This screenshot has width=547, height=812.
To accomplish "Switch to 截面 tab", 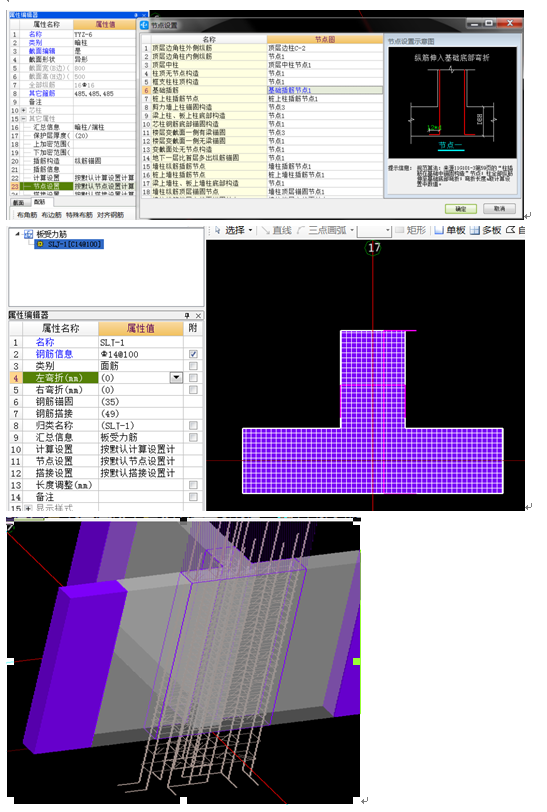I will coord(18,202).
